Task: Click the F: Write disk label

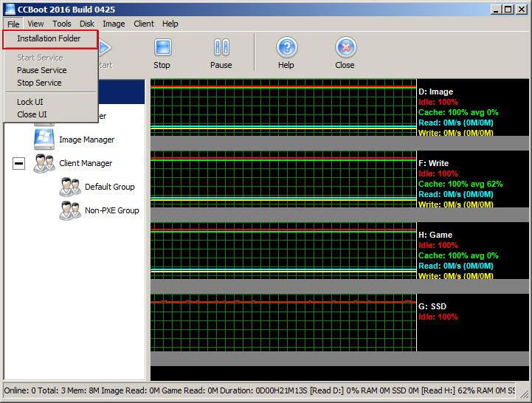Action: (433, 163)
